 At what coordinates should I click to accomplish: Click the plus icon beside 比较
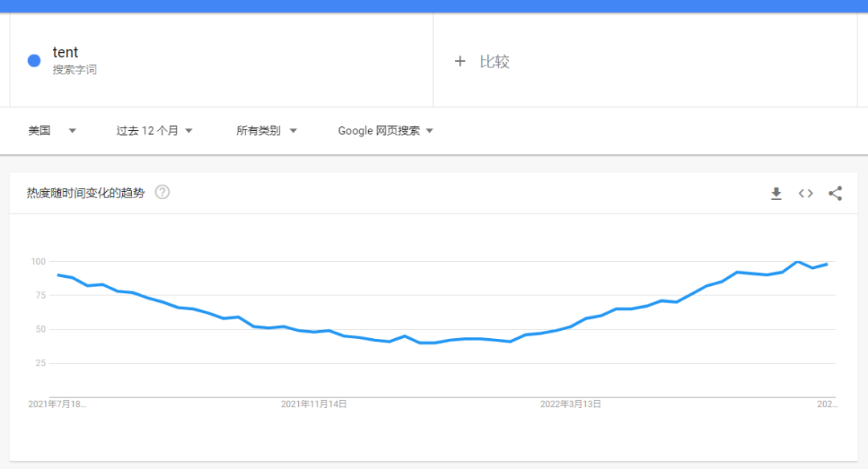pos(460,61)
